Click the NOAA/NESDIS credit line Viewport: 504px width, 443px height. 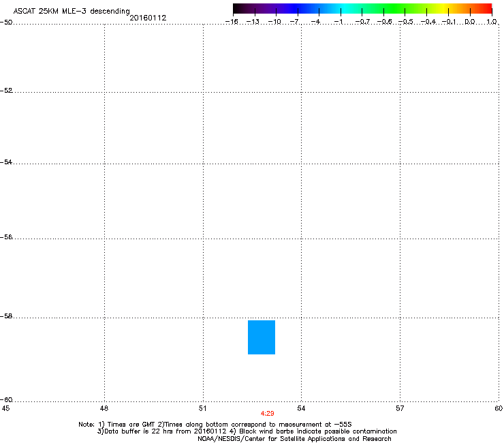coord(294,439)
